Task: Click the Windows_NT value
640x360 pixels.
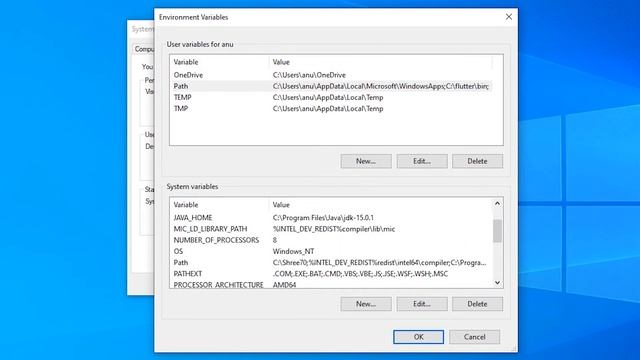Action: tap(293, 251)
